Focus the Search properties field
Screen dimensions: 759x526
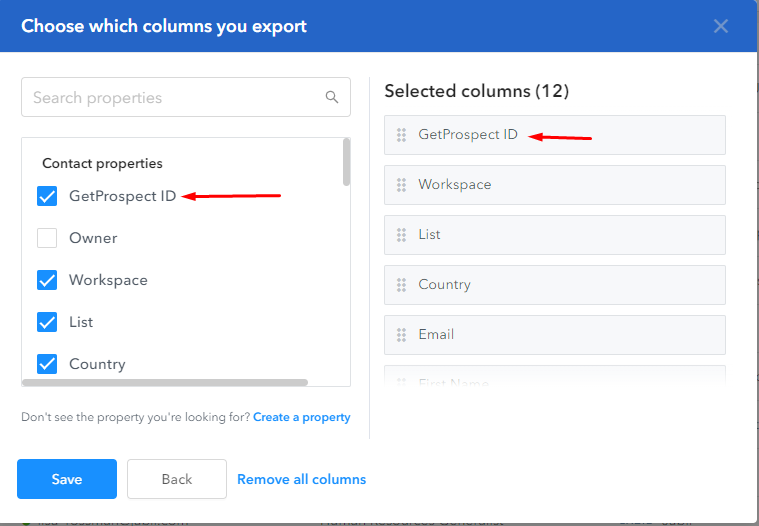tap(186, 97)
